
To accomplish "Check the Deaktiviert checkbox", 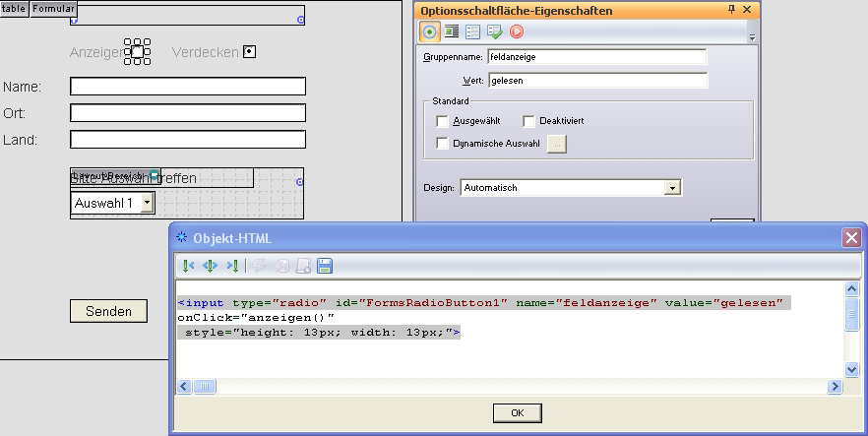I will (528, 121).
